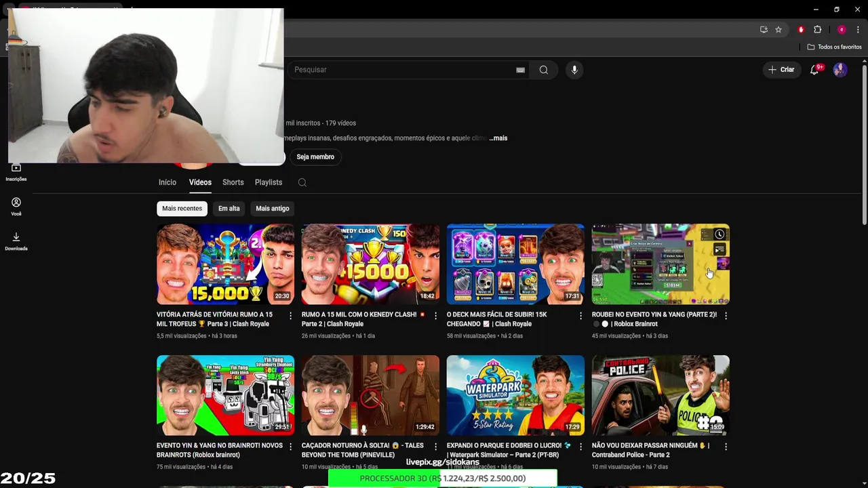Open the ROUBEI NO EVENTO Brainrot thumbnail
The width and height of the screenshot is (868, 488).
660,264
